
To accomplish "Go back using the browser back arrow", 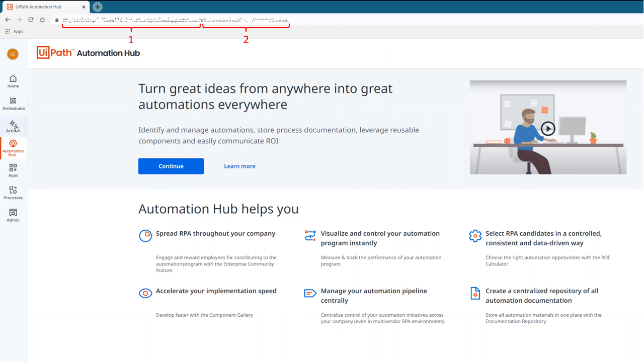I will 8,20.
